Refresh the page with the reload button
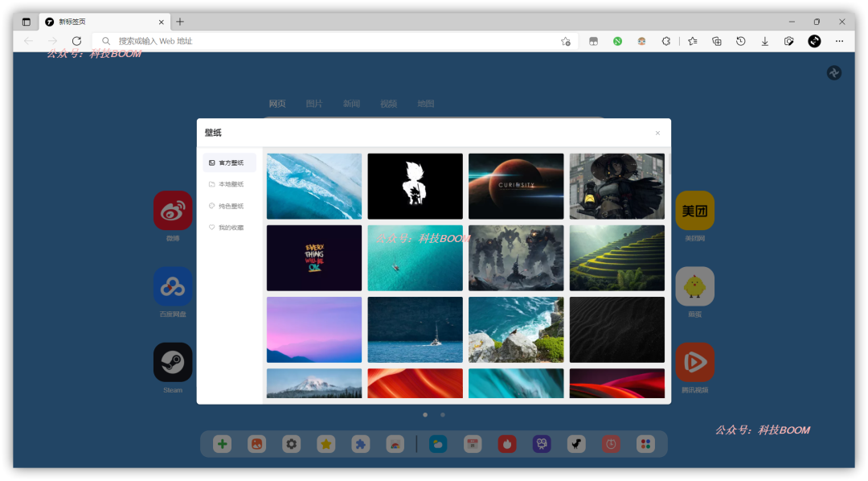Image resolution: width=868 pixels, height=481 pixels. coord(77,41)
